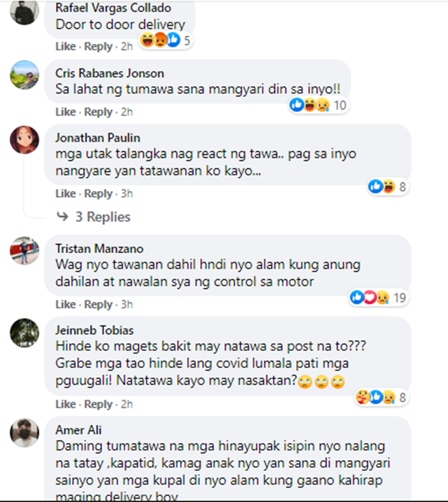Reply to Tristan Manzano's comment
448x502 pixels.
pyautogui.click(x=98, y=304)
